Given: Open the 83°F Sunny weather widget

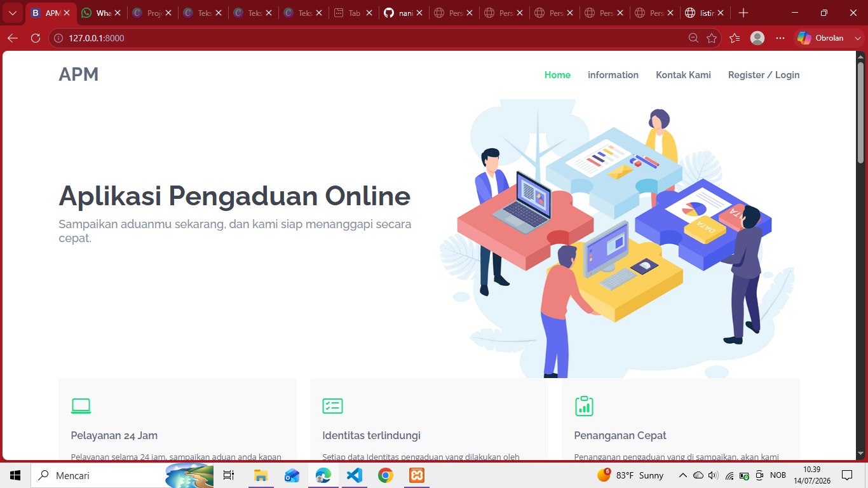Looking at the screenshot, I should [x=630, y=475].
